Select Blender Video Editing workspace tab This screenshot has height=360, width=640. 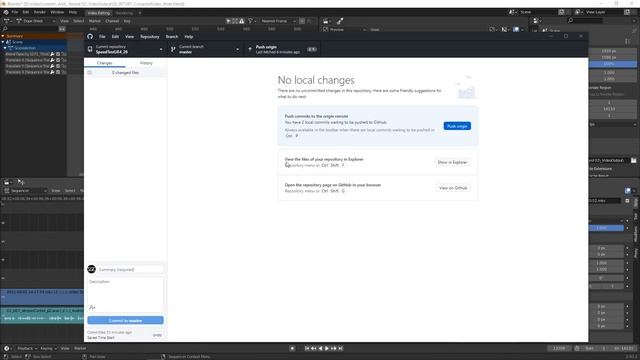pos(98,13)
